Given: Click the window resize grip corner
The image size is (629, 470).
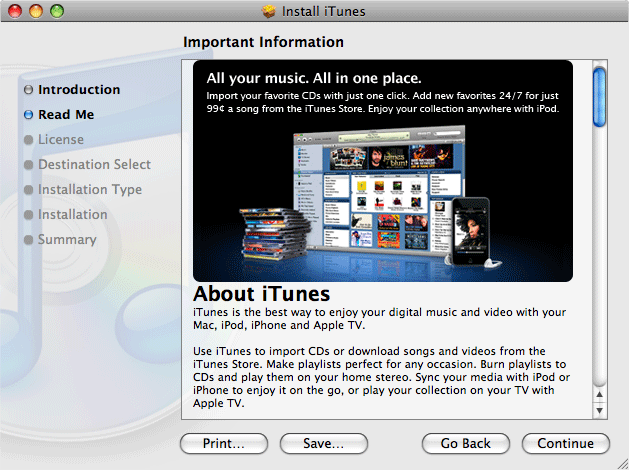Looking at the screenshot, I should pyautogui.click(x=622, y=463).
